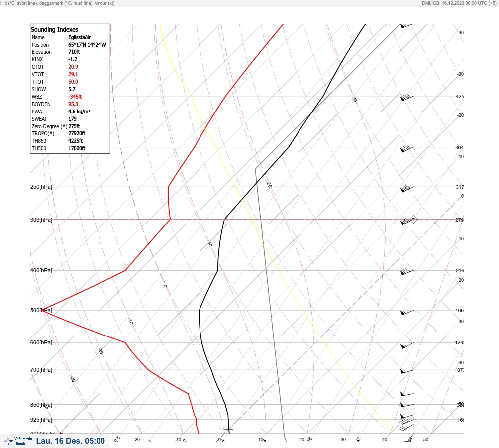Viewport: 499px width, 448px height.
Task: Click the SHOW value '5.7'
Action: click(72, 89)
